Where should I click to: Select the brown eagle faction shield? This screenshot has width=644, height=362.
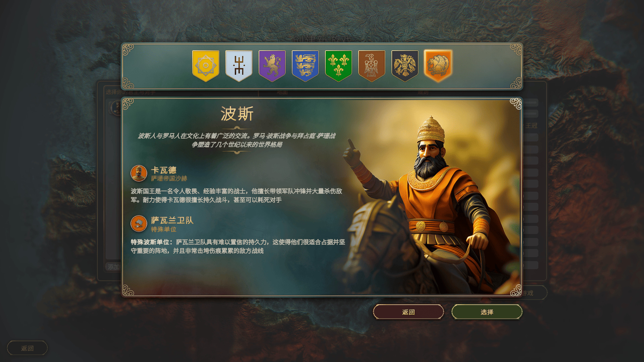(372, 66)
